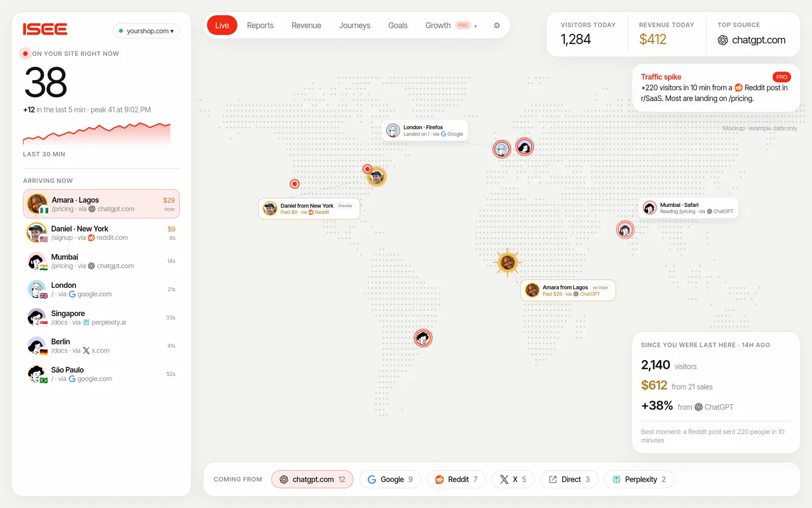Click the London visitor avatar in list
812x508 pixels.
pyautogui.click(x=37, y=290)
